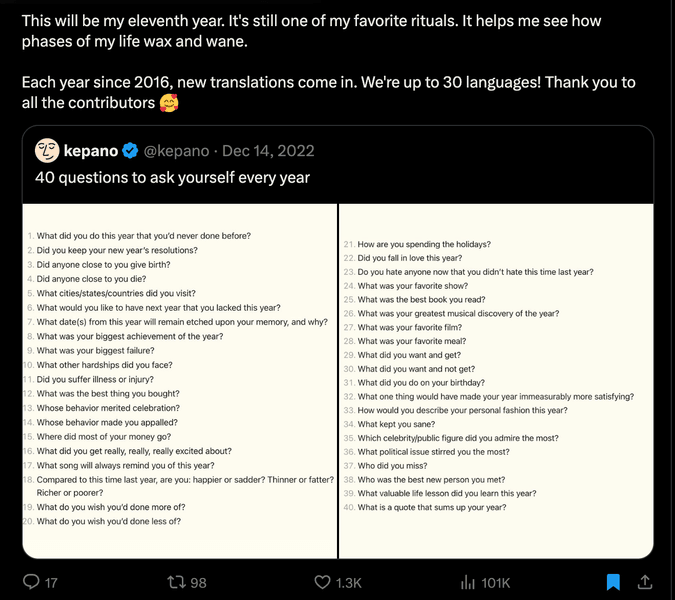This screenshot has height=600, width=675.
Task: Click kepano's profile avatar
Action: [47, 151]
